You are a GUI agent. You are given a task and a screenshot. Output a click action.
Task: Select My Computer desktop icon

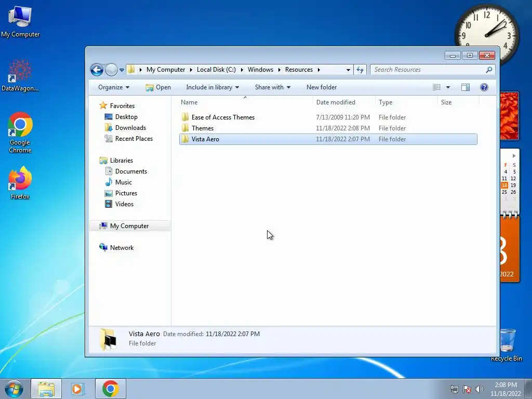point(20,22)
